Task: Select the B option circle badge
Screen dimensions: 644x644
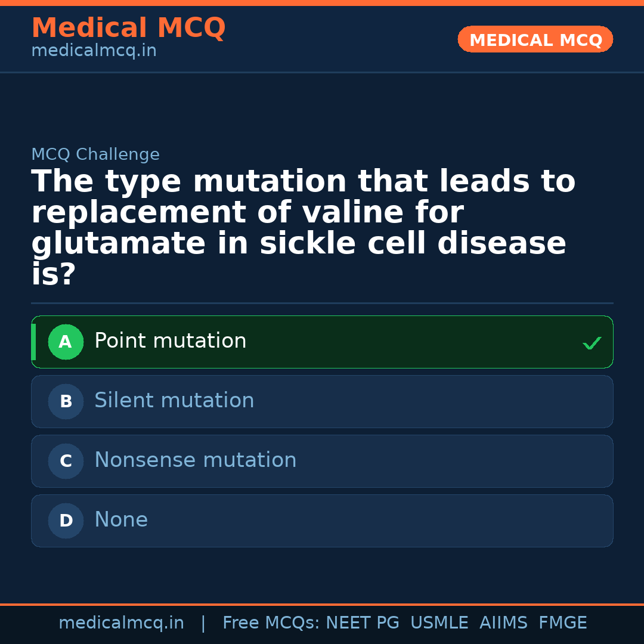Action: [66, 402]
